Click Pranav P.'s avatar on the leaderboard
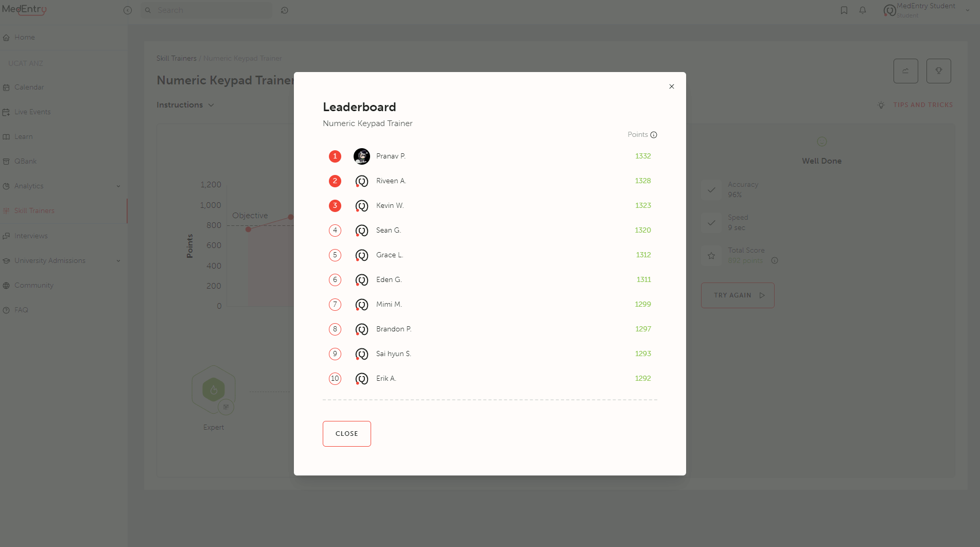980x547 pixels. [x=362, y=156]
